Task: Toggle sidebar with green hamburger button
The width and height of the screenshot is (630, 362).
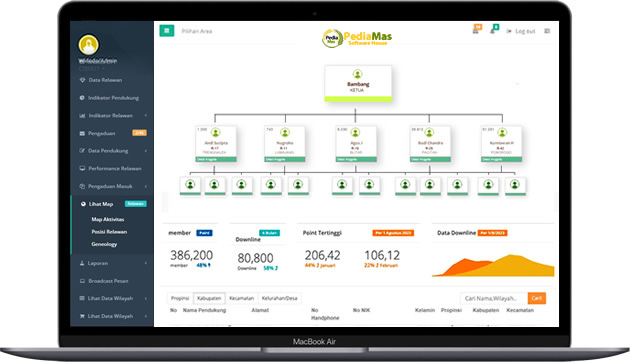Action: coord(167,31)
